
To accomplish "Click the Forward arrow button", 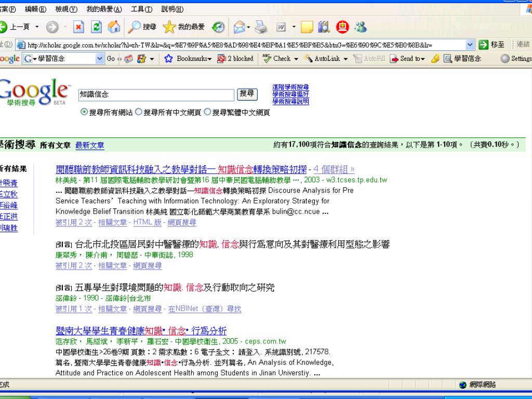I will click(x=52, y=27).
